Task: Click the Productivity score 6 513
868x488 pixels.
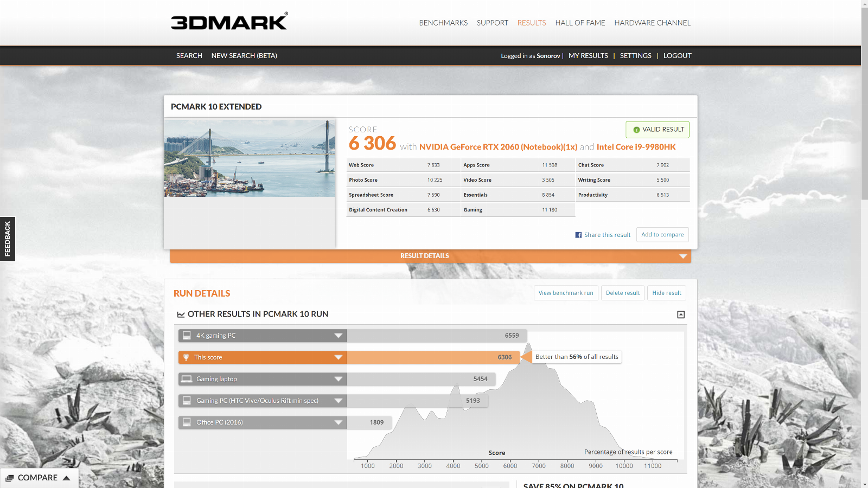Action: (663, 195)
